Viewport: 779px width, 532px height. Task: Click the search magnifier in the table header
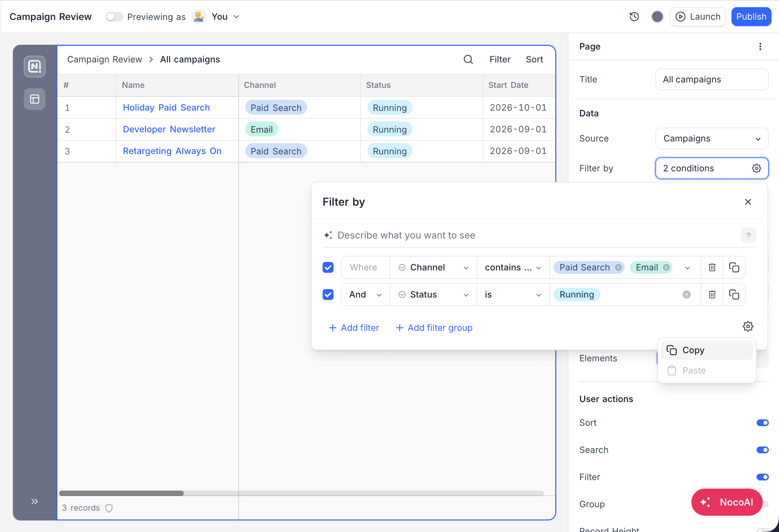tap(468, 59)
